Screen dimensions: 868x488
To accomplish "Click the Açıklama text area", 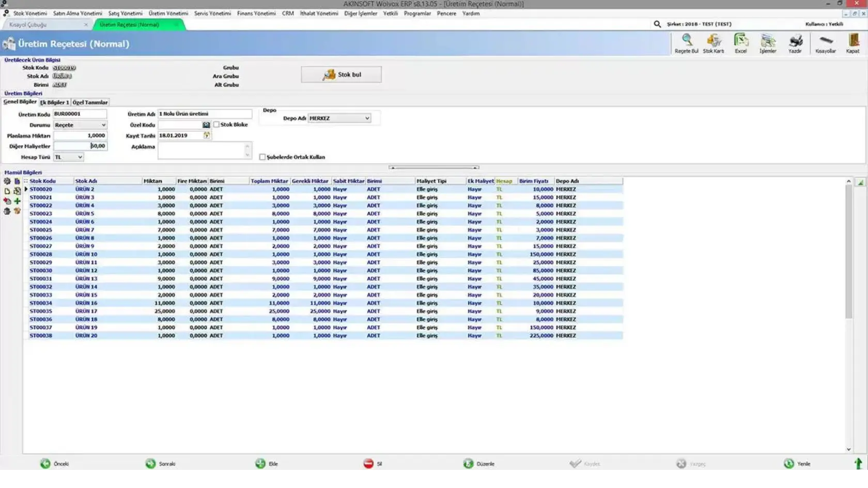I will [x=205, y=150].
